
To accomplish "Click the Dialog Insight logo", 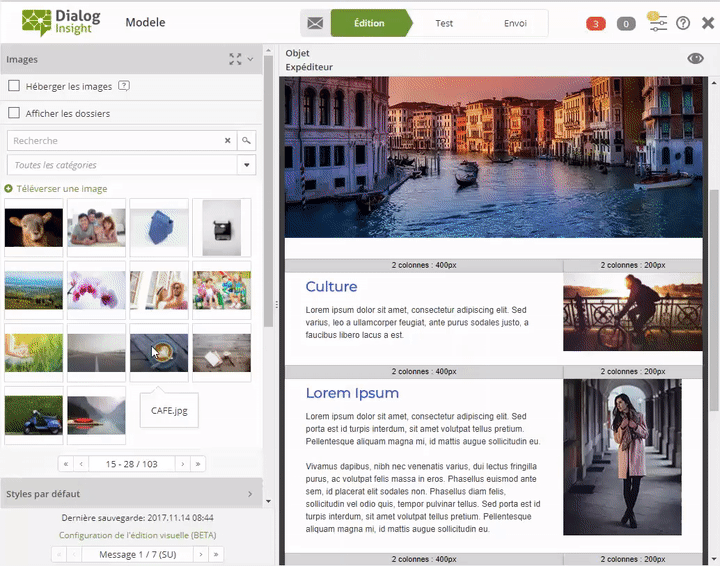I will point(61,22).
